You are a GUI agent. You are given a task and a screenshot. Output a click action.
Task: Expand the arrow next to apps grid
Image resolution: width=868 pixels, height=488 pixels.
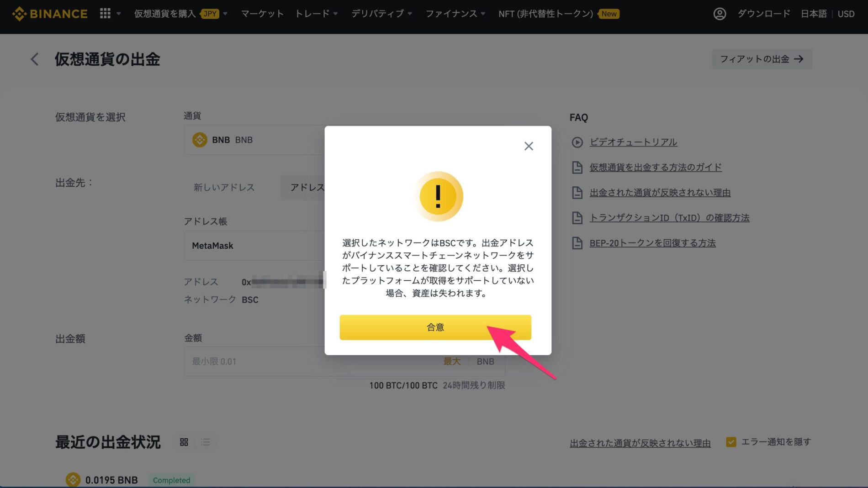(x=119, y=14)
